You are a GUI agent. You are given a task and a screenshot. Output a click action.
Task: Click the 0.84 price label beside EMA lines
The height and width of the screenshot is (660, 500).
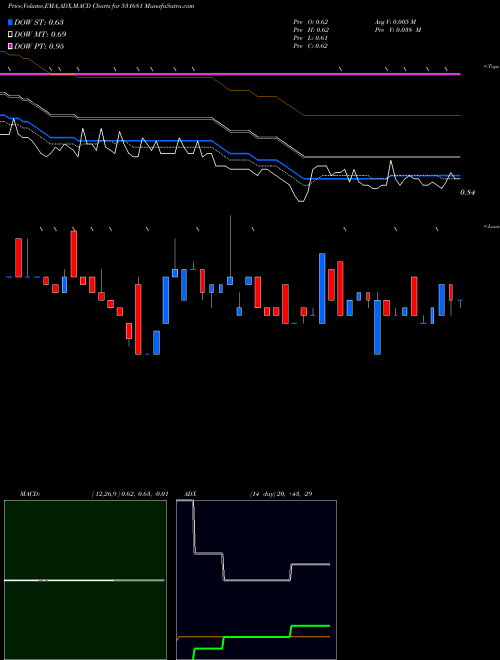tap(468, 192)
